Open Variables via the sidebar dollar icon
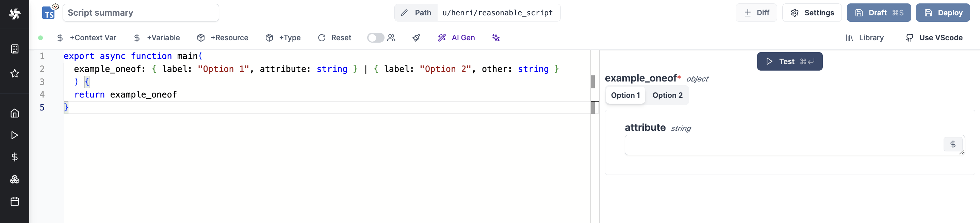This screenshot has height=223, width=980. pyautogui.click(x=14, y=157)
